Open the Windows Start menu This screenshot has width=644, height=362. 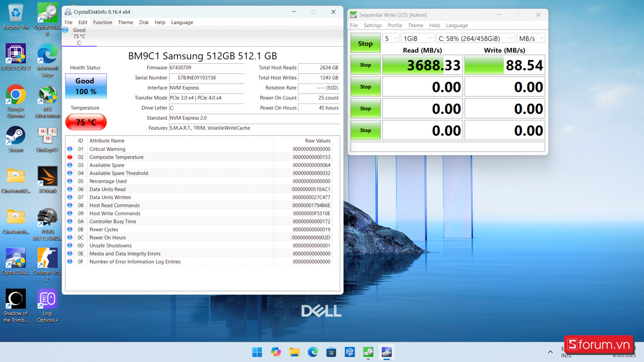(257, 352)
